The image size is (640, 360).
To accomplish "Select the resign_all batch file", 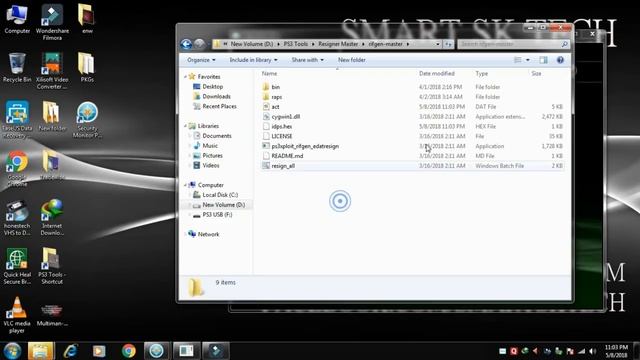I will click(x=412, y=166).
